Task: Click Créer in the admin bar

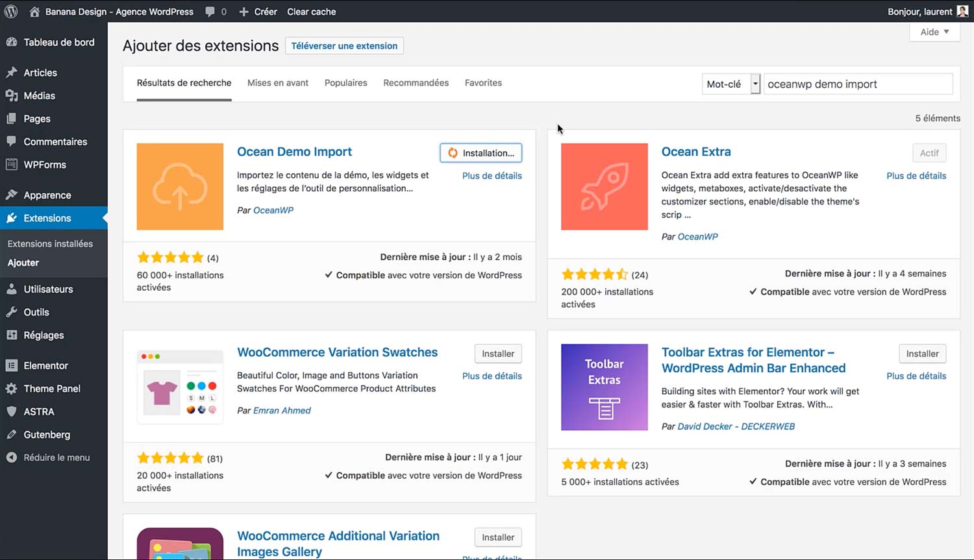Action: pyautogui.click(x=266, y=12)
